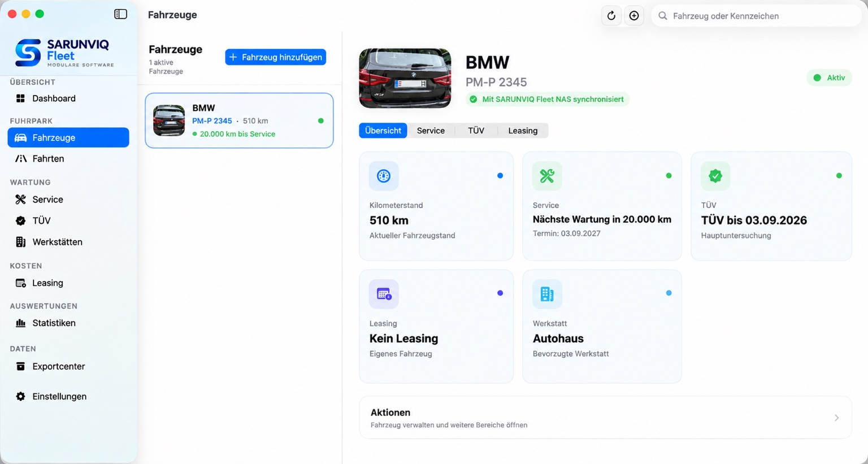The width and height of the screenshot is (868, 464).
Task: Open Fahrten in the sidebar
Action: (68, 159)
